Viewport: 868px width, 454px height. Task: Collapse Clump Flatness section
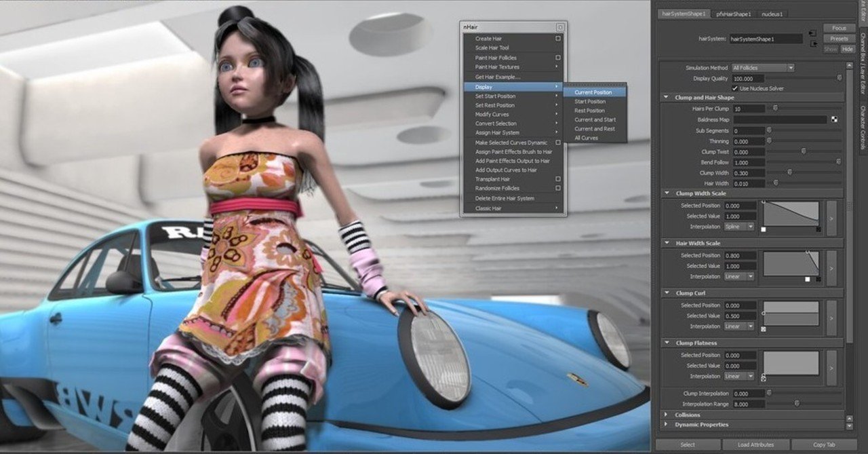[666, 343]
